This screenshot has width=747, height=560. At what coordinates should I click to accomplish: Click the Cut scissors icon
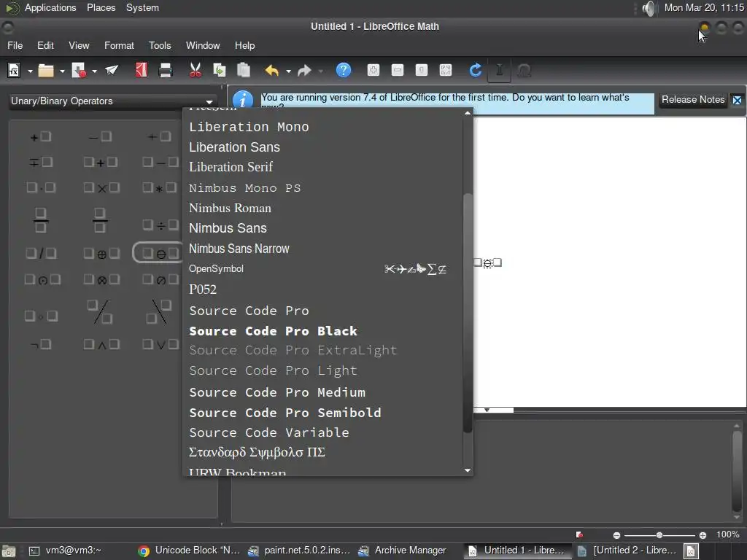pyautogui.click(x=196, y=71)
